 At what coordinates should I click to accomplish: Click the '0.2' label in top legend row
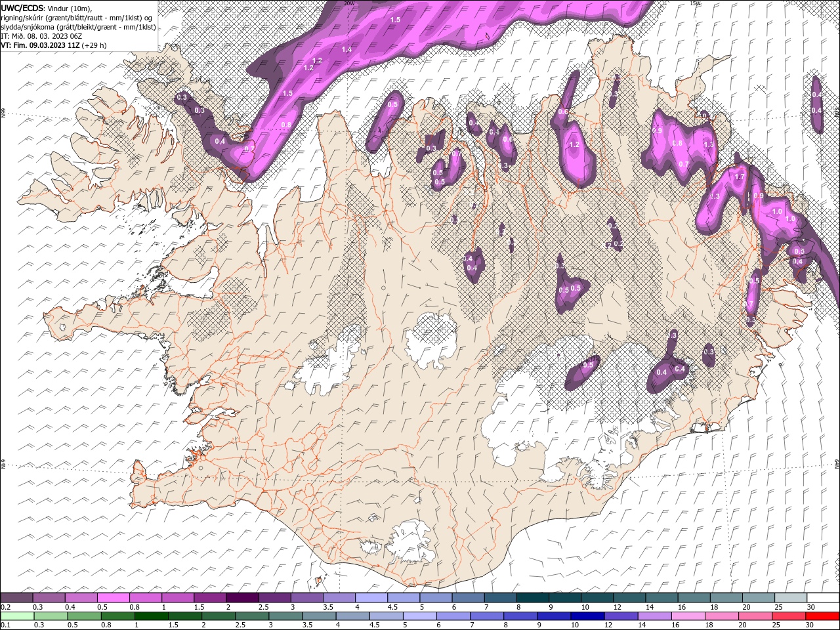(x=5, y=607)
